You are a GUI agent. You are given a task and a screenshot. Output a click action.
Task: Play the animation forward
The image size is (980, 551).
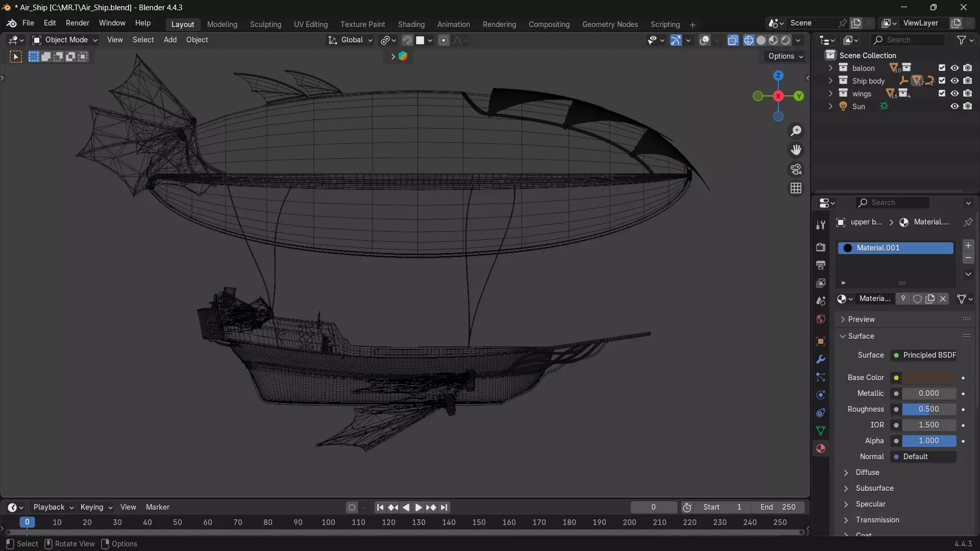pyautogui.click(x=418, y=507)
